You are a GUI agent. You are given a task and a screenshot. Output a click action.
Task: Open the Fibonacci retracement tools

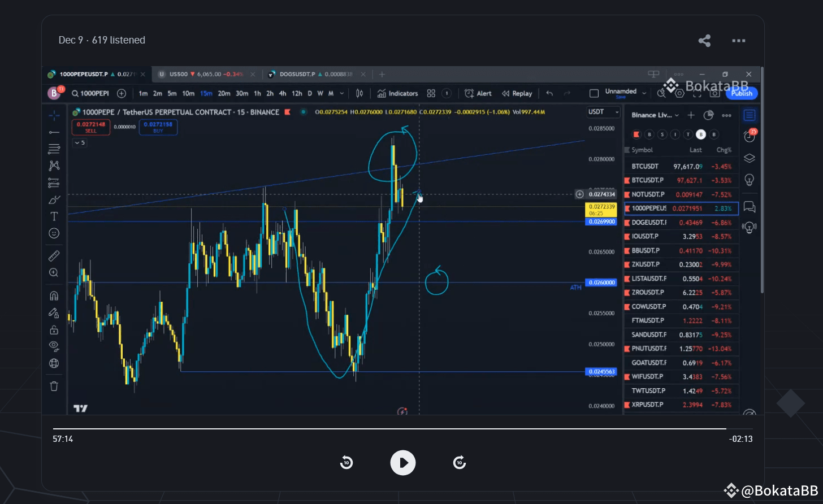coord(54,149)
